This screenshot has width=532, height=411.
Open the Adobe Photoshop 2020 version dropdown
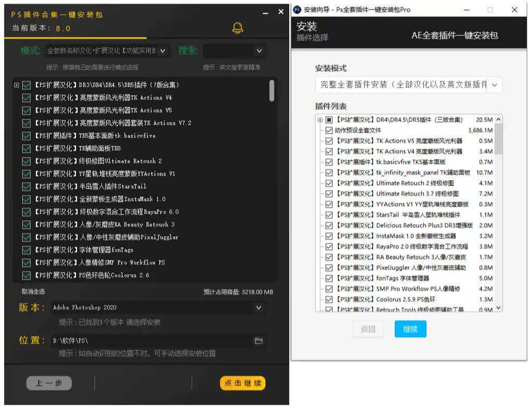[259, 307]
